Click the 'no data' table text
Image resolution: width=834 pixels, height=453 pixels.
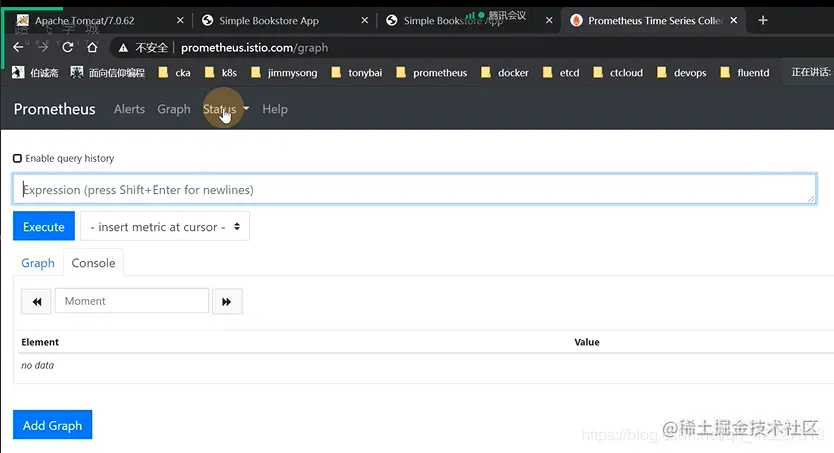37,365
